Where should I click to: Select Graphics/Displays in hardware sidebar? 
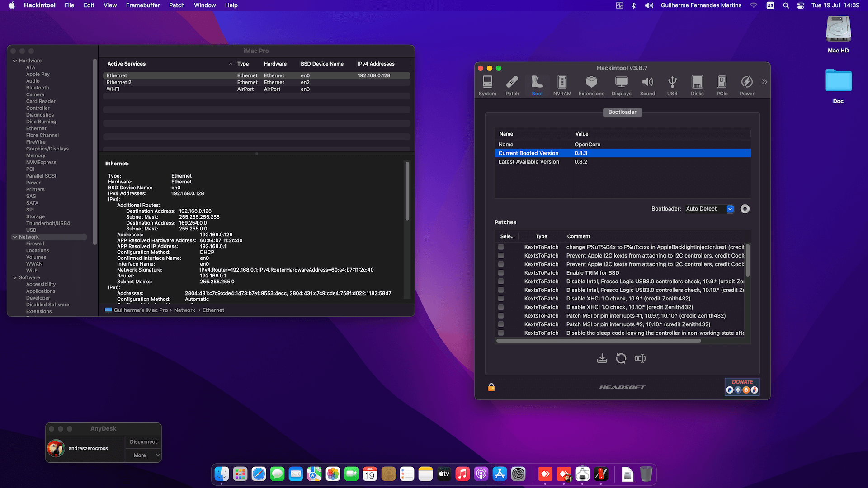[47, 149]
